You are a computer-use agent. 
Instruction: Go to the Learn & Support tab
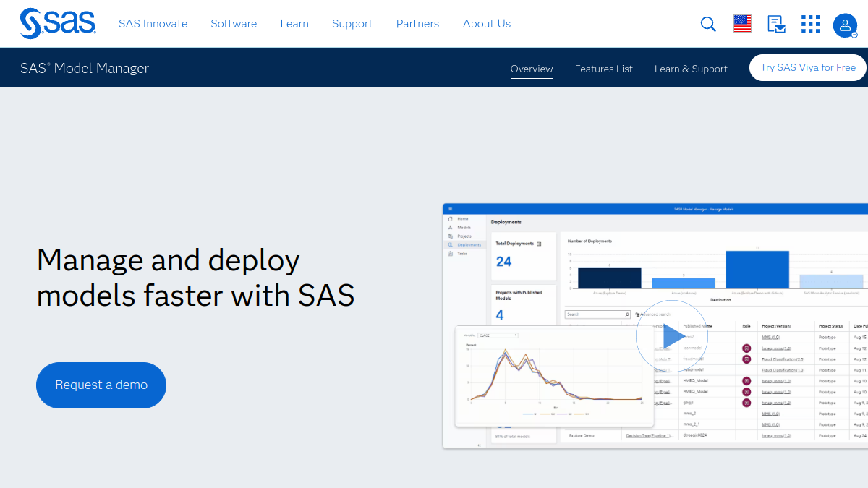691,69
